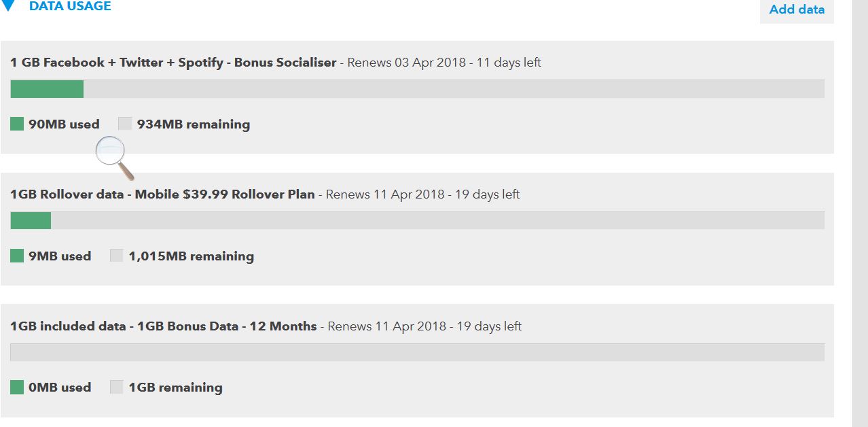Click the Rollover data usage progress bar

point(417,220)
